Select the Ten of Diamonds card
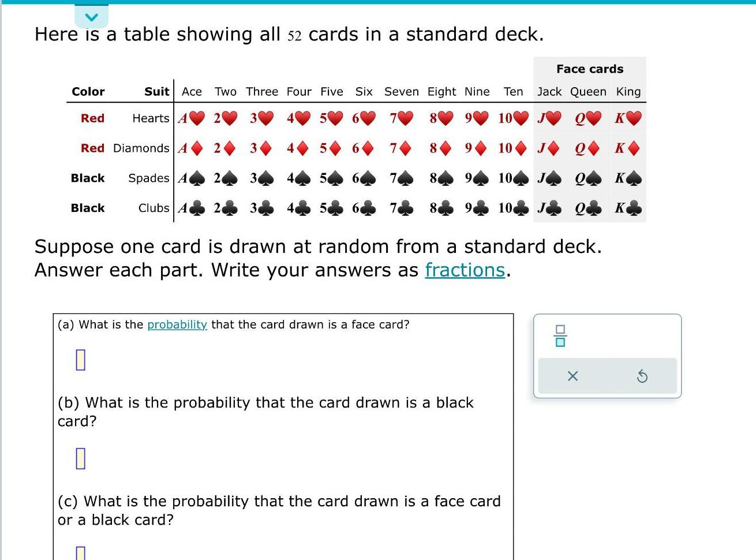Screen dimensions: 756x560 [512, 148]
